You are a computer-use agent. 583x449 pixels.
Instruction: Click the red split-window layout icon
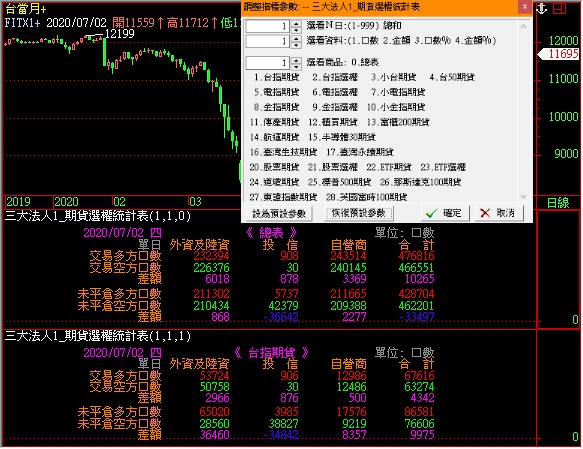coord(559,8)
